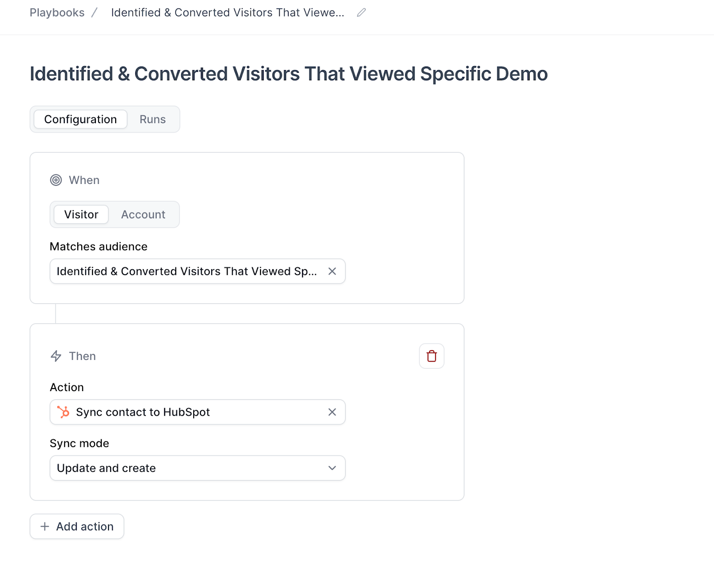Remove the Sync contact to HubSpot action selection
Viewport: 714px width, 588px height.
click(332, 412)
